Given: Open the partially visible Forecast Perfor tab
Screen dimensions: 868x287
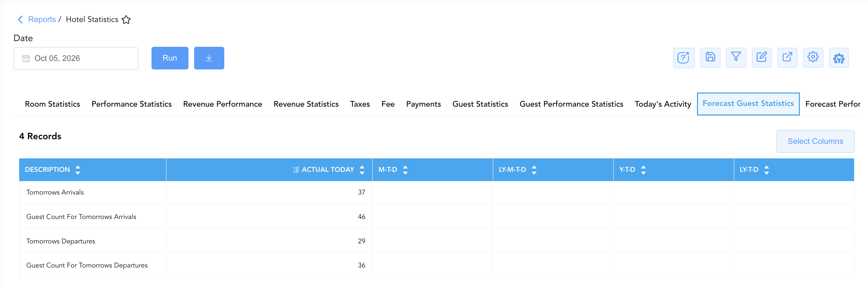Looking at the screenshot, I should coord(833,104).
